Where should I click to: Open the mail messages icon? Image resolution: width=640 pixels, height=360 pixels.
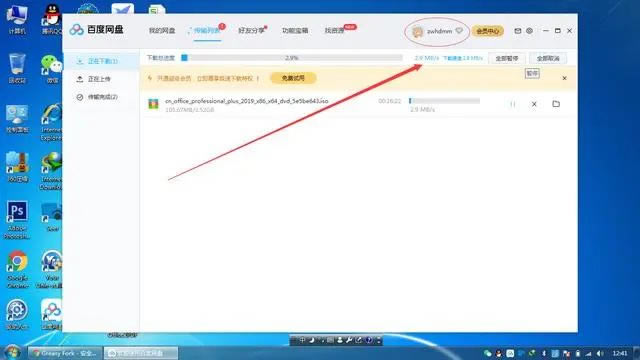click(518, 31)
